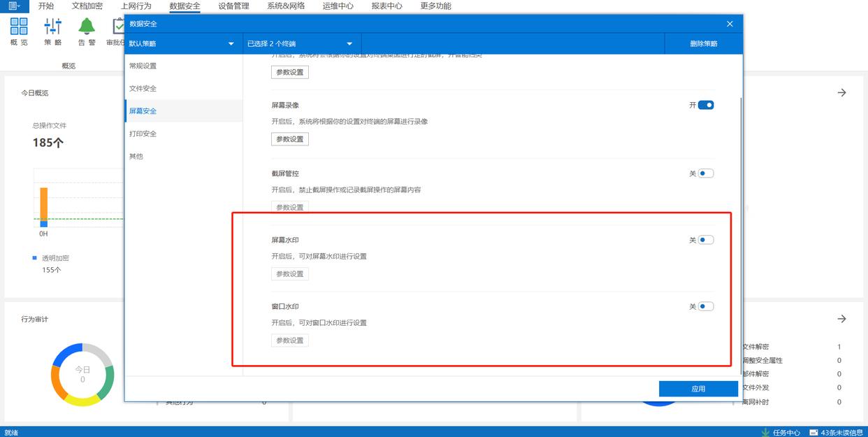
Task: Click the 概览 overview grid icon
Action: pyautogui.click(x=19, y=27)
